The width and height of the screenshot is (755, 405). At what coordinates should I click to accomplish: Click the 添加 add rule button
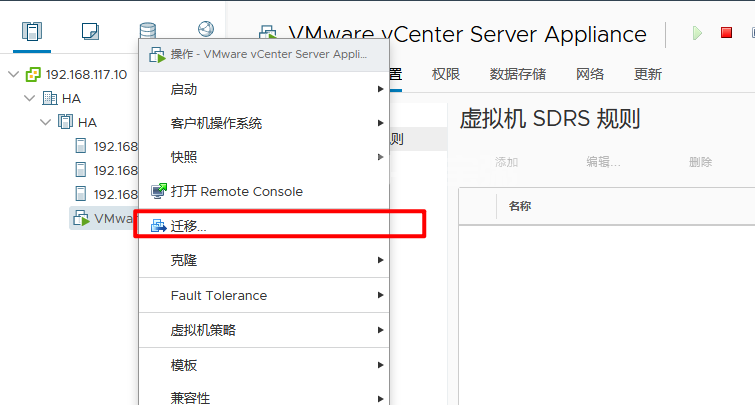click(506, 162)
